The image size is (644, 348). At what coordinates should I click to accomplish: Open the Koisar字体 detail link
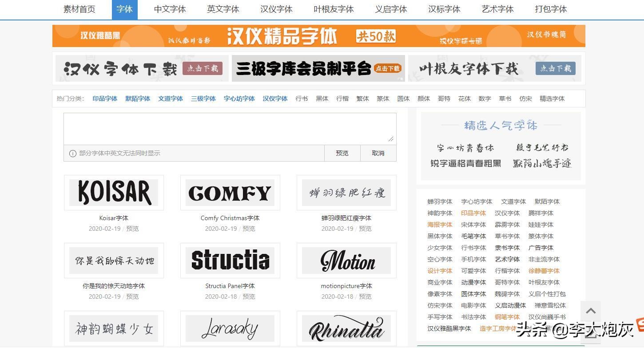[114, 218]
